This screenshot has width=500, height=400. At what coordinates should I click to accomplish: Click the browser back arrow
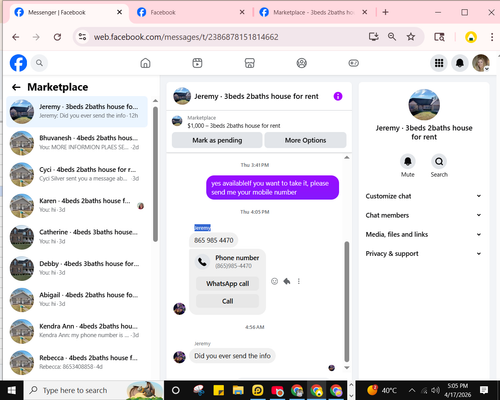click(x=16, y=37)
